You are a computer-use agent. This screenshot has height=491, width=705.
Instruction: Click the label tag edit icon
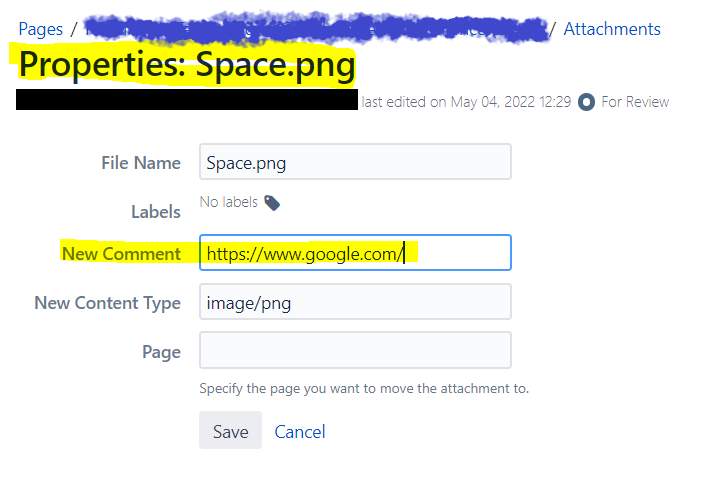point(272,203)
